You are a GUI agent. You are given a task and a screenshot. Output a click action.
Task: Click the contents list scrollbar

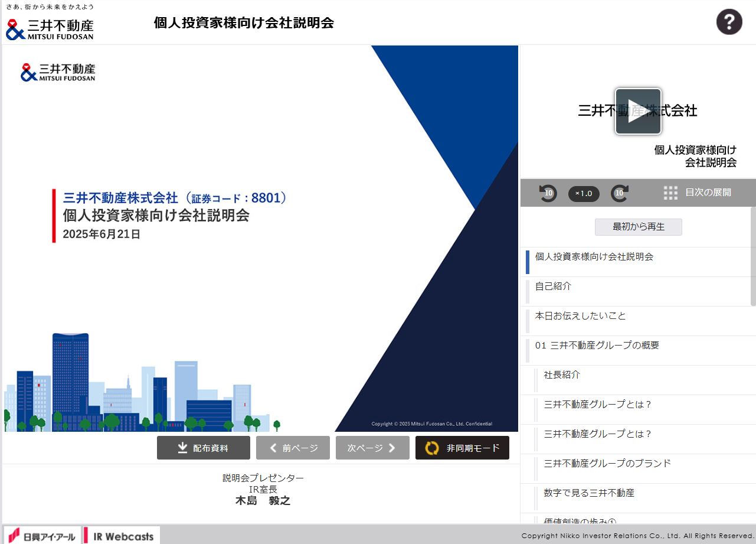point(753,256)
